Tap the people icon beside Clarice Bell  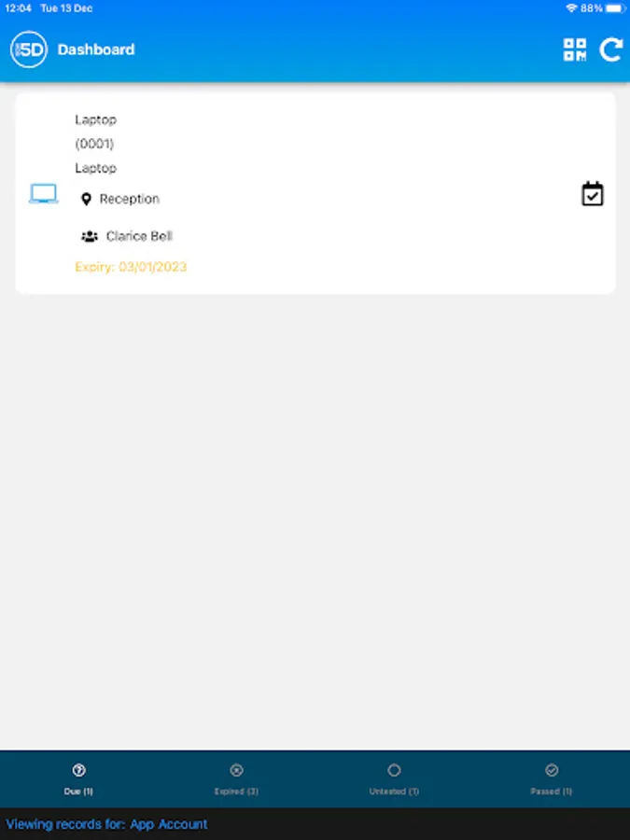(x=90, y=236)
